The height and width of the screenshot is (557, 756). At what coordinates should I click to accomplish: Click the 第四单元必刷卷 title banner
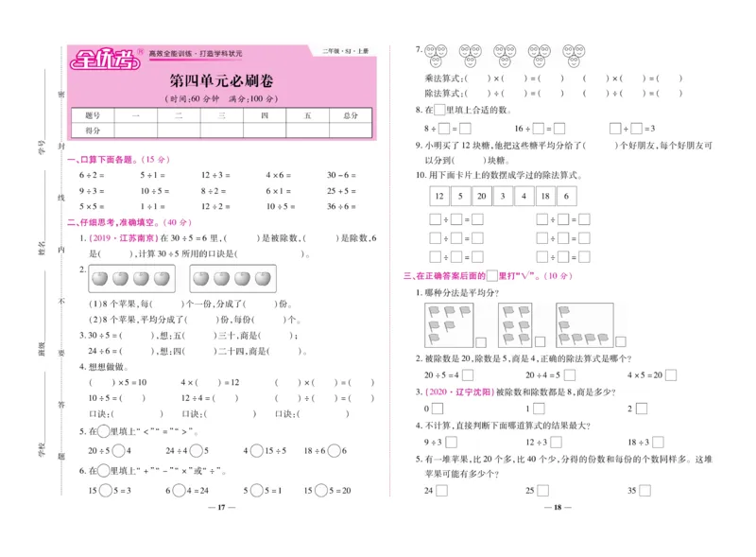[x=222, y=80]
